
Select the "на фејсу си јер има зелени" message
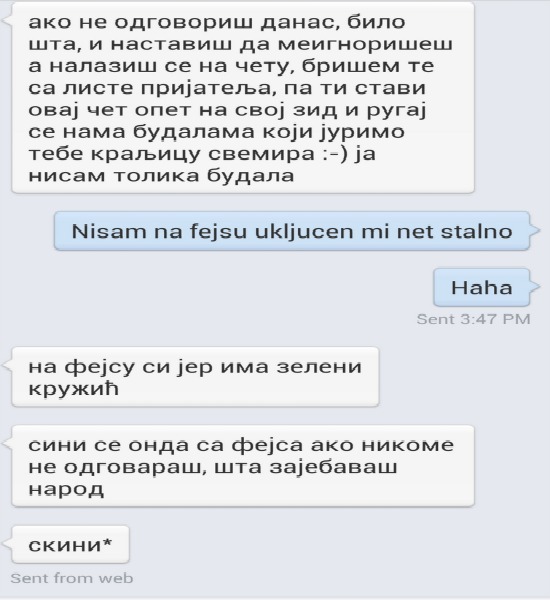click(195, 377)
